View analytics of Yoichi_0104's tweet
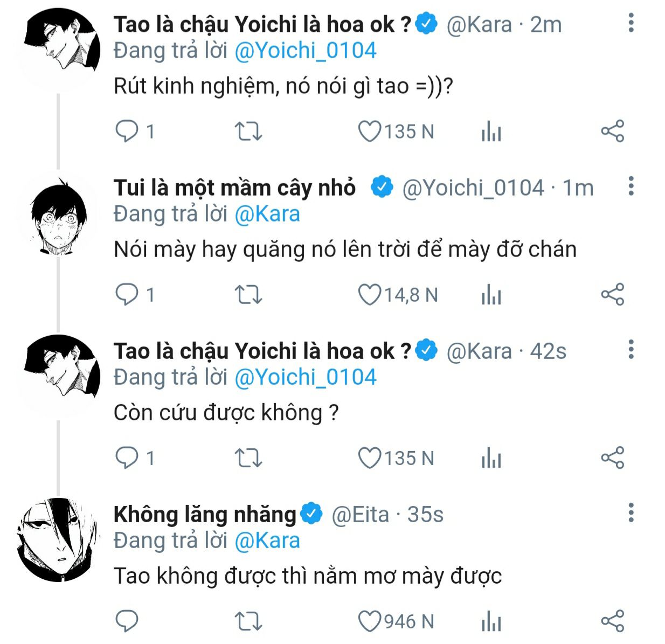Image resolution: width=665 pixels, height=644 pixels. pyautogui.click(x=491, y=295)
